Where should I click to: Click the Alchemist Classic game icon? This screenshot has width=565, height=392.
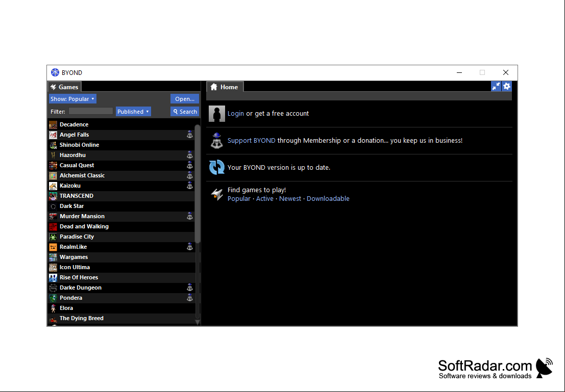pos(53,175)
